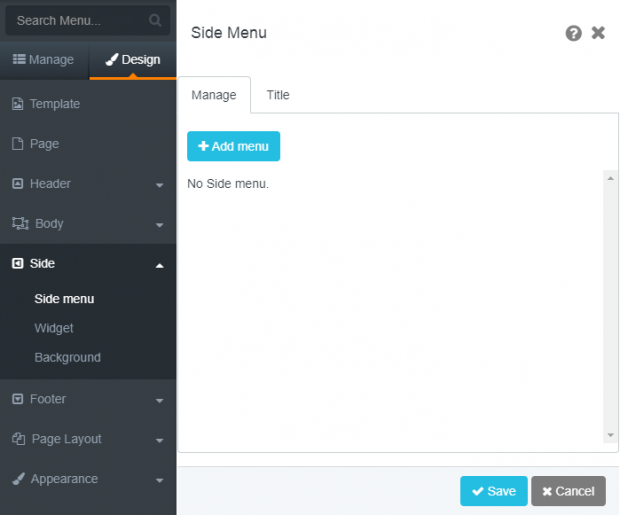
Task: Collapse the Side section arrow
Action: coord(159,265)
